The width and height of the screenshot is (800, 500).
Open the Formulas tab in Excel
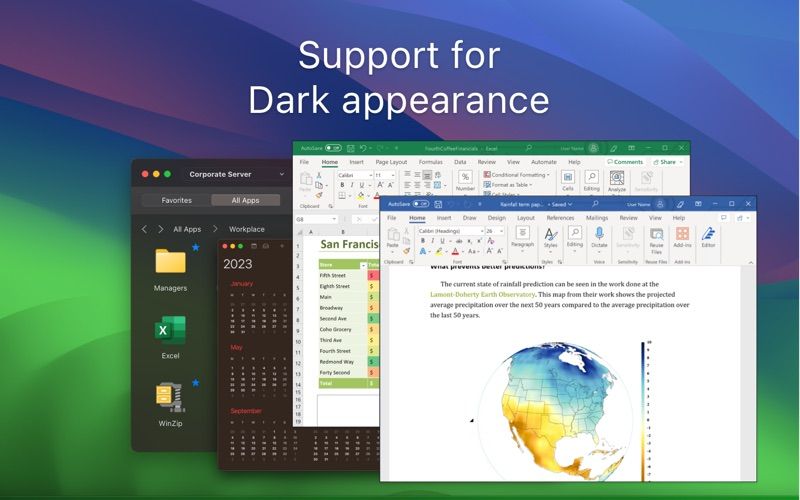[431, 162]
